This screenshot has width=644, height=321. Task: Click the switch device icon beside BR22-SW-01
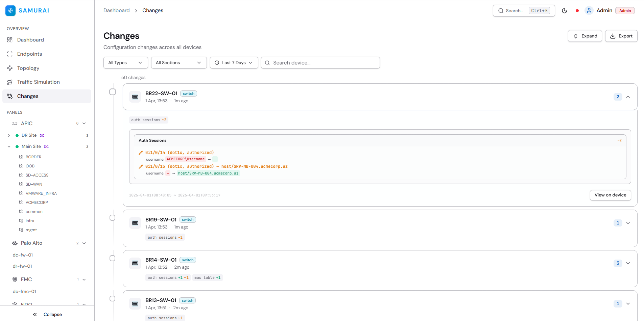[135, 97]
